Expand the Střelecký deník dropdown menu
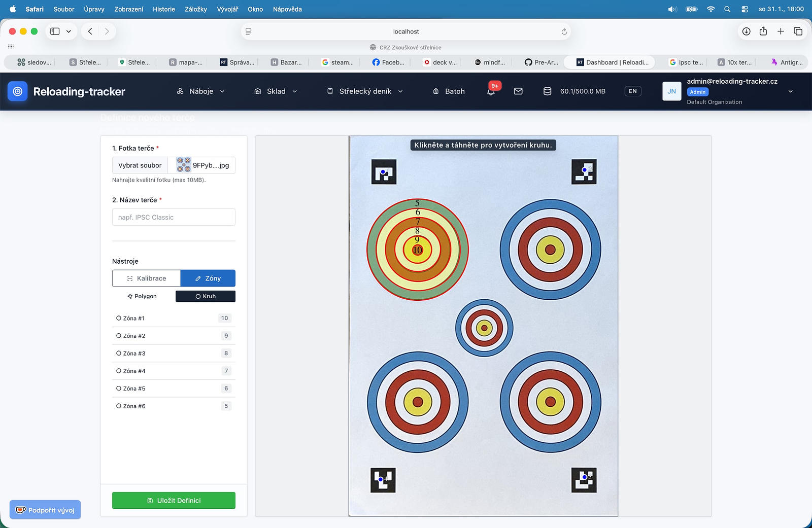The image size is (812, 528). coord(365,91)
